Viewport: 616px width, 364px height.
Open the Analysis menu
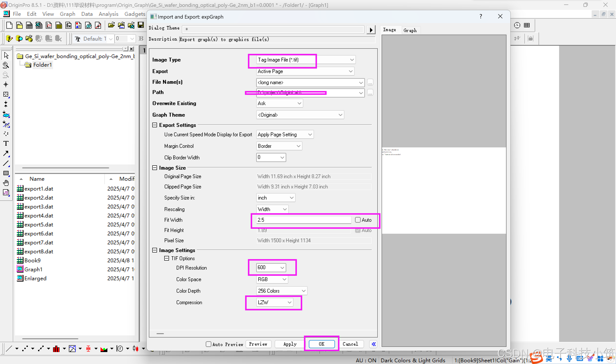108,14
